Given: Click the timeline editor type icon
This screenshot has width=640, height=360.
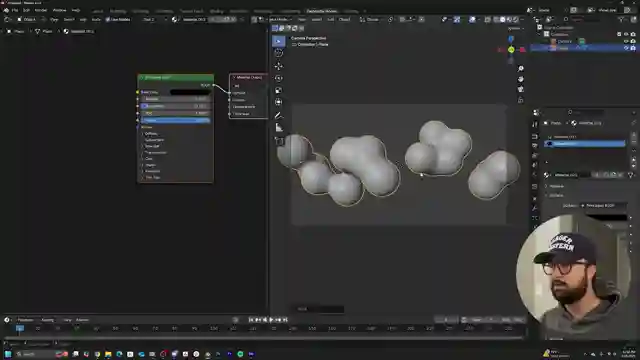Looking at the screenshot, I should tap(7, 320).
